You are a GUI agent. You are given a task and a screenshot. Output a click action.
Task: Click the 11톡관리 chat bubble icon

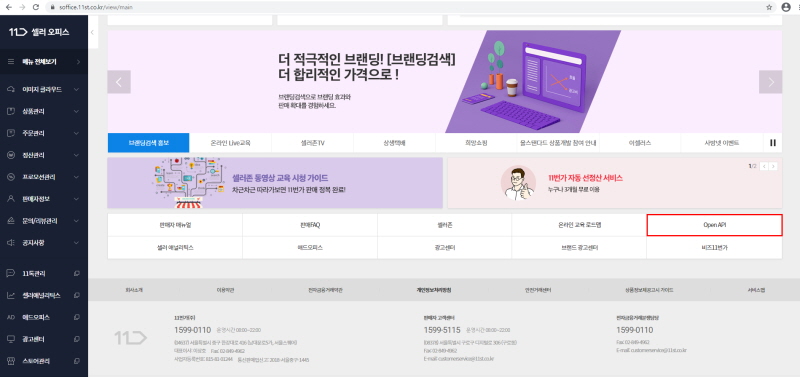[11, 273]
